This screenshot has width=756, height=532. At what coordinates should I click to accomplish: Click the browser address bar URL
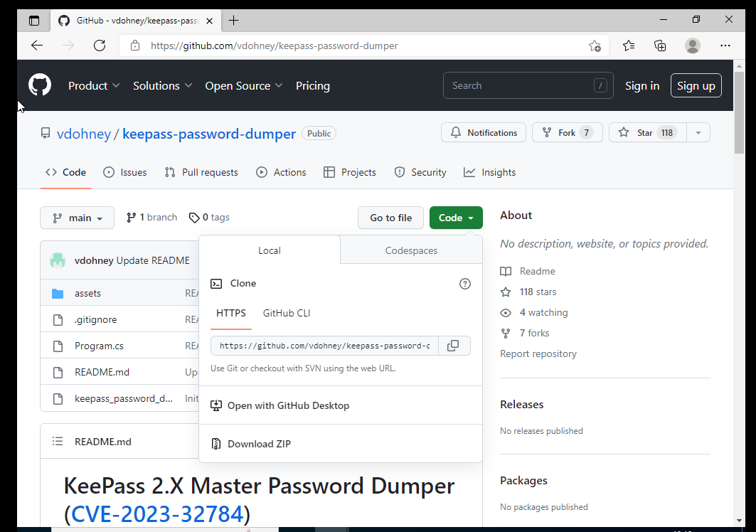(274, 46)
